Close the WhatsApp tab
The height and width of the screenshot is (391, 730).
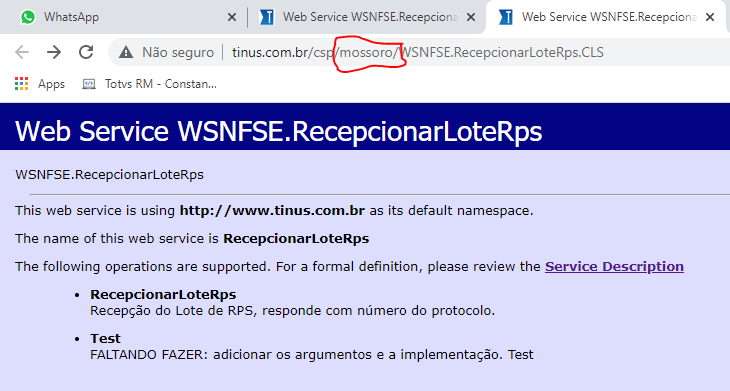231,17
